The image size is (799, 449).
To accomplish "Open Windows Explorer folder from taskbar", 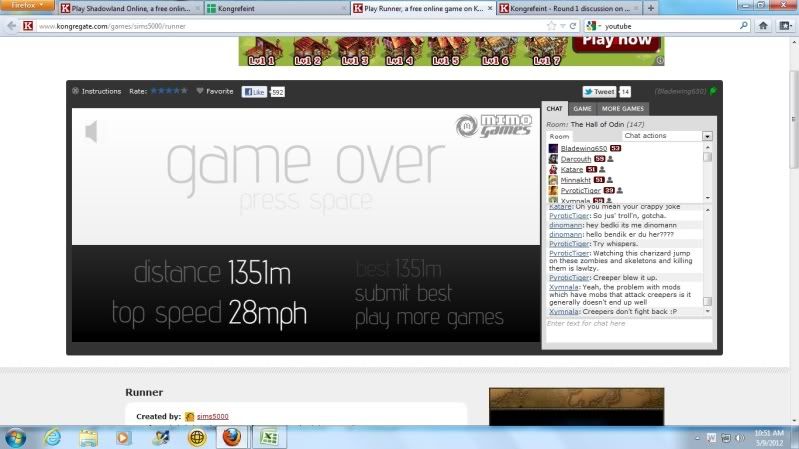I will [88, 438].
